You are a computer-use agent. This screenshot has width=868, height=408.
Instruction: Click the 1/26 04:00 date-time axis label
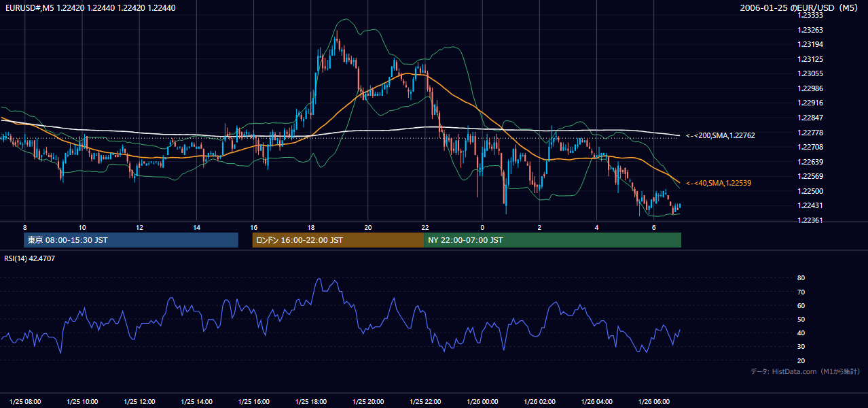coord(597,401)
